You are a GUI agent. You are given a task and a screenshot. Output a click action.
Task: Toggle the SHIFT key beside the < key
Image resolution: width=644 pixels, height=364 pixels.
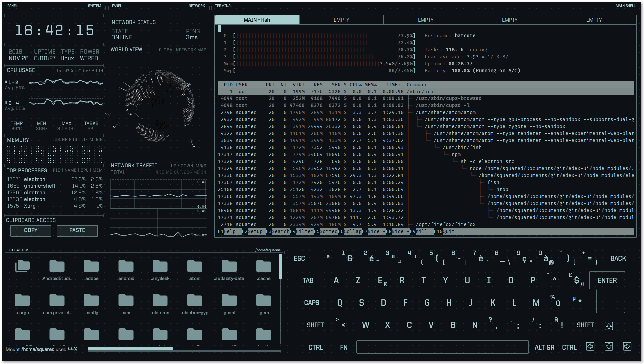click(315, 325)
